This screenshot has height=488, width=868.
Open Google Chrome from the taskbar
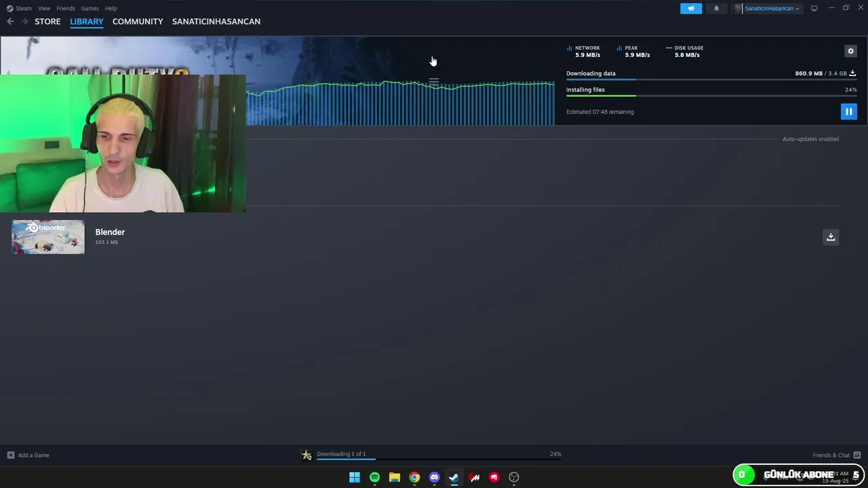(x=414, y=477)
